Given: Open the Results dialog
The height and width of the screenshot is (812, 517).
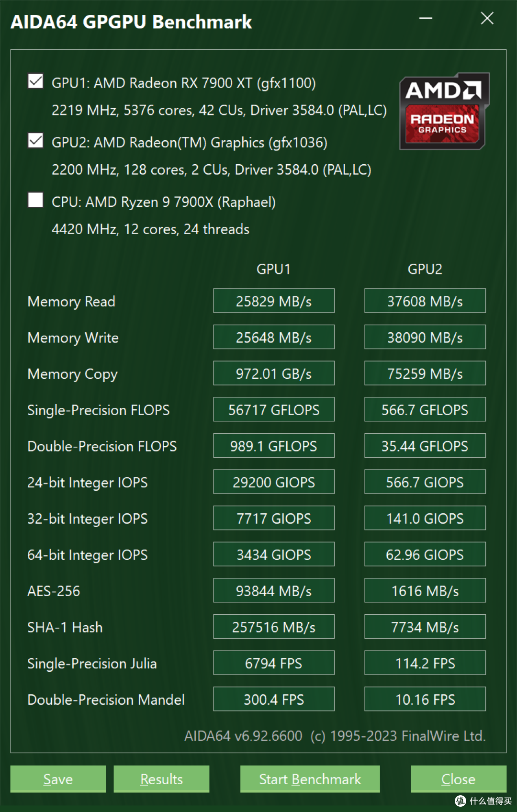Looking at the screenshot, I should (x=161, y=779).
